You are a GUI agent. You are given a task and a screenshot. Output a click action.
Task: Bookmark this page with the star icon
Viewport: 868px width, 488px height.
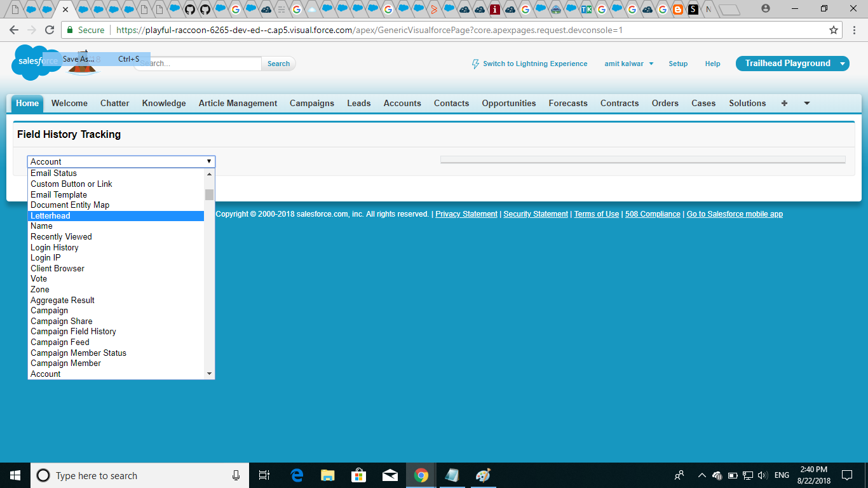click(834, 30)
